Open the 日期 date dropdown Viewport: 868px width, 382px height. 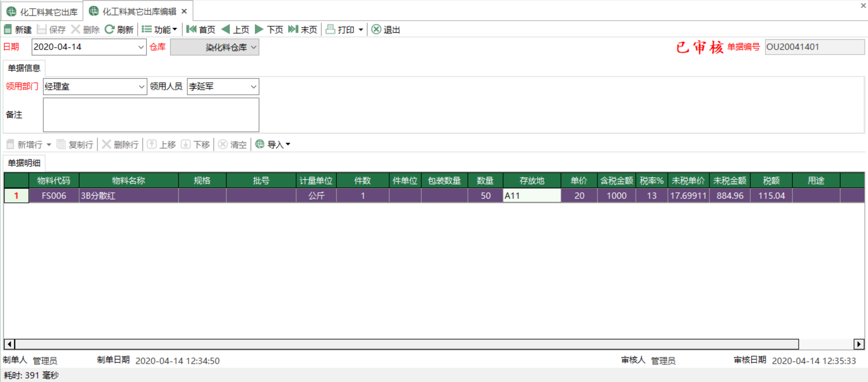pos(141,47)
